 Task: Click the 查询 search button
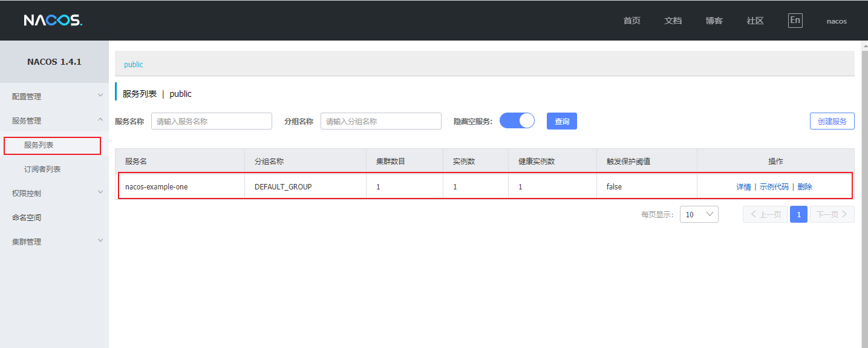click(x=561, y=121)
